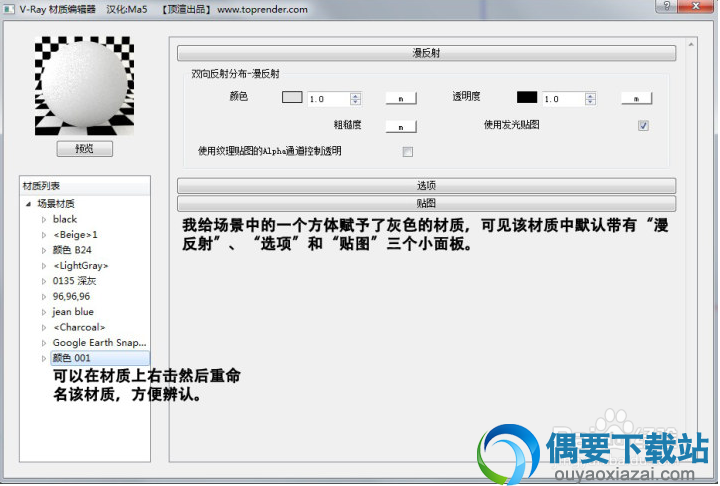Viewport: 720px width, 486px height.
Task: Click the transparency texture map m button
Action: coord(636,98)
